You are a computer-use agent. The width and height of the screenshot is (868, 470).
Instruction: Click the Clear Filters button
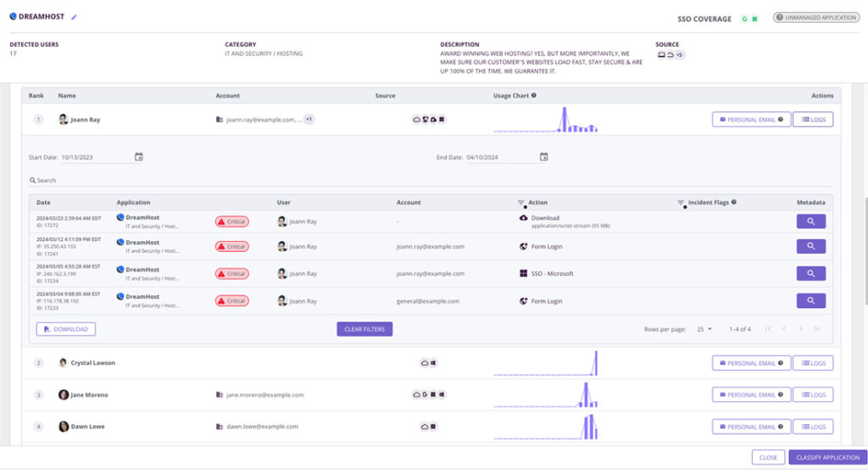pos(364,329)
